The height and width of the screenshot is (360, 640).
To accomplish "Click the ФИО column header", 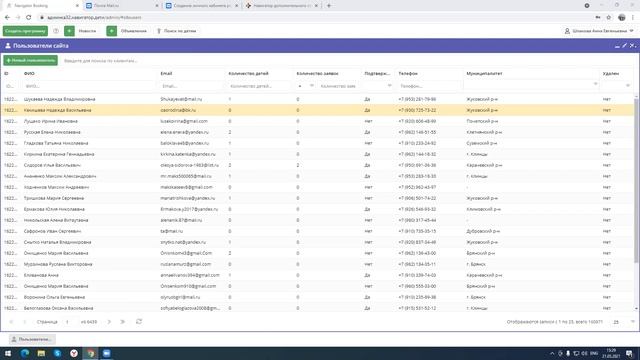I will [29, 73].
